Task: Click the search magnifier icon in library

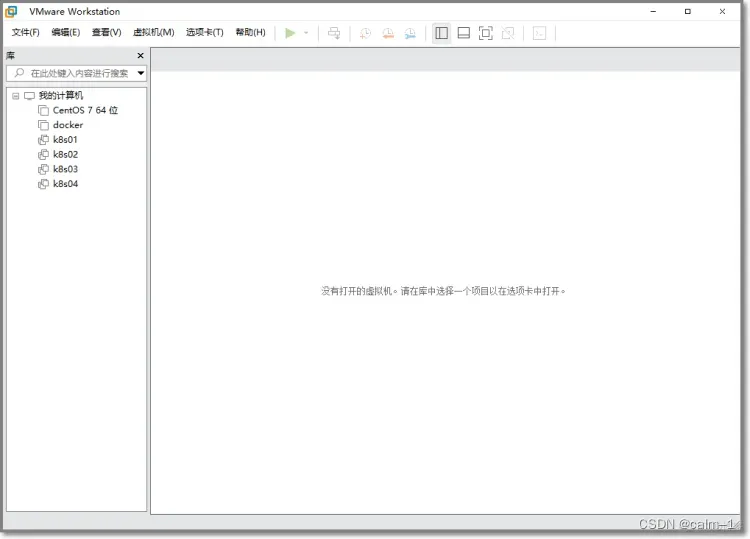Action: (19, 73)
